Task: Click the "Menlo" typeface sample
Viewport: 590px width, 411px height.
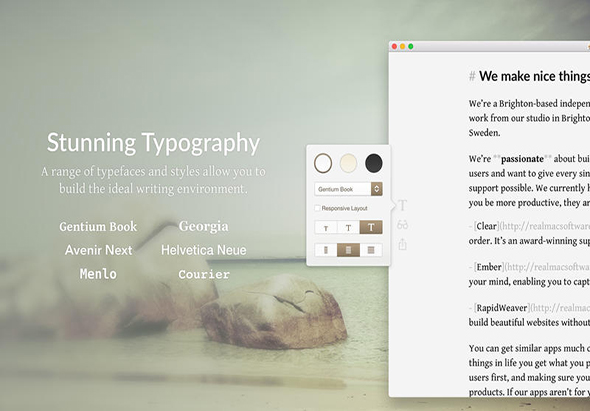Action: 98,274
